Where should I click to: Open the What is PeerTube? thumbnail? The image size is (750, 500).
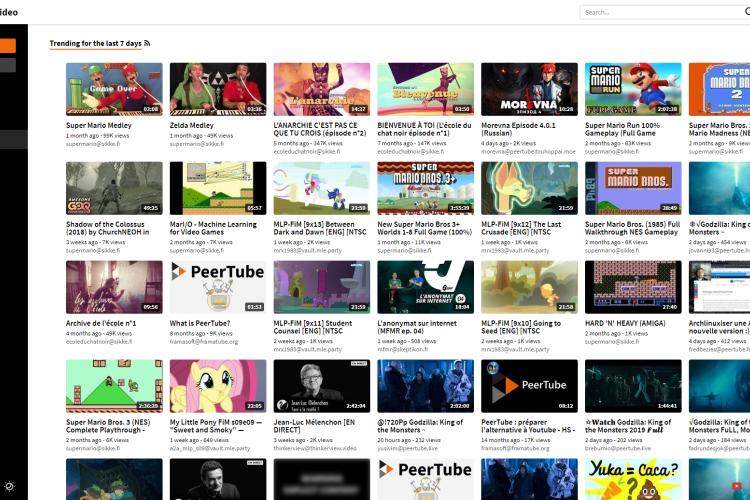point(218,287)
